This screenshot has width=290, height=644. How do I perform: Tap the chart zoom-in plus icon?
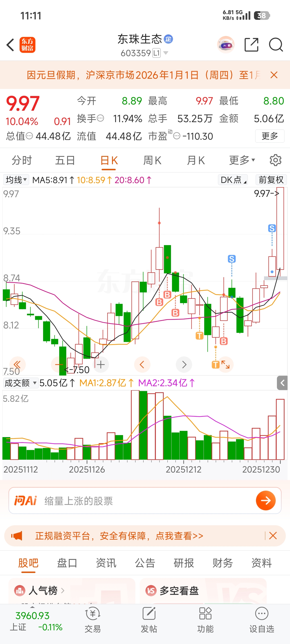pyautogui.click(x=101, y=364)
